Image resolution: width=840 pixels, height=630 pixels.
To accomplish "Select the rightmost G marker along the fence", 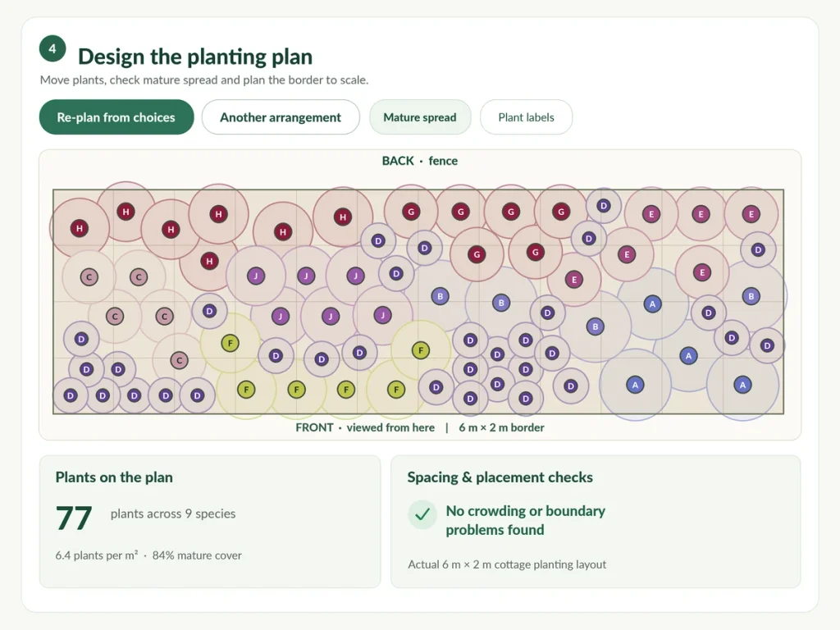I will pos(561,212).
